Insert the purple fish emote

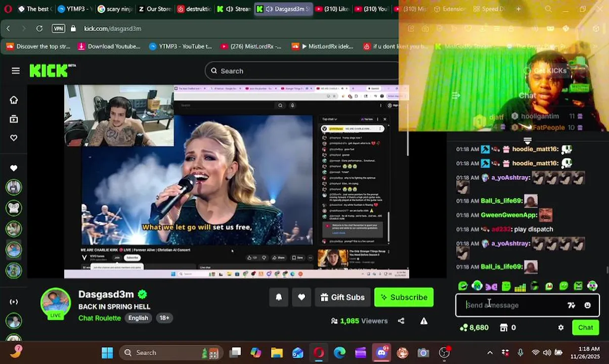point(491,287)
